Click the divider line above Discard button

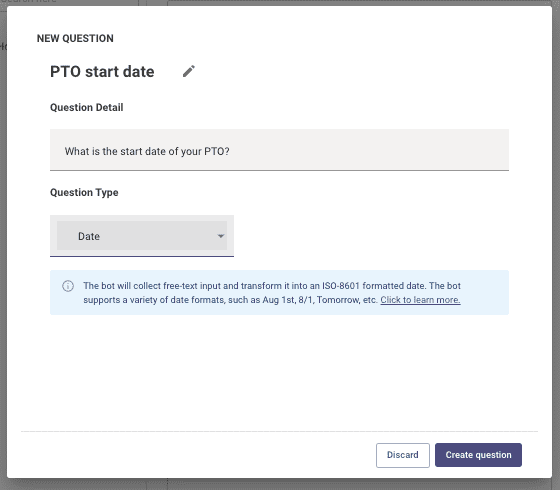(x=279, y=431)
